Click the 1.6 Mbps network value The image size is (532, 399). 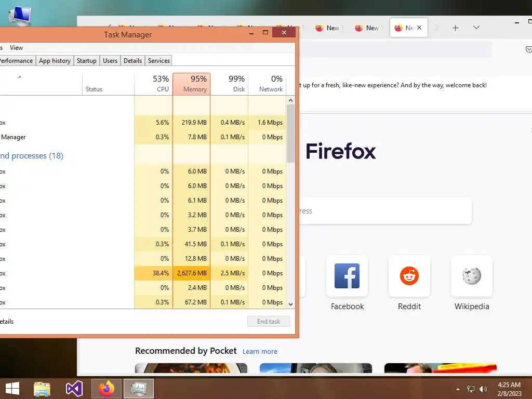coord(270,123)
